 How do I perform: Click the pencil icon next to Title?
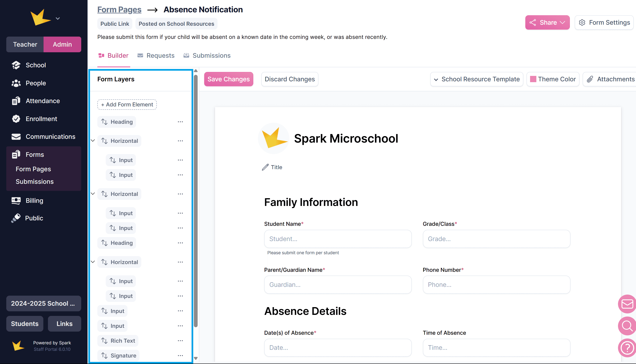coord(265,167)
